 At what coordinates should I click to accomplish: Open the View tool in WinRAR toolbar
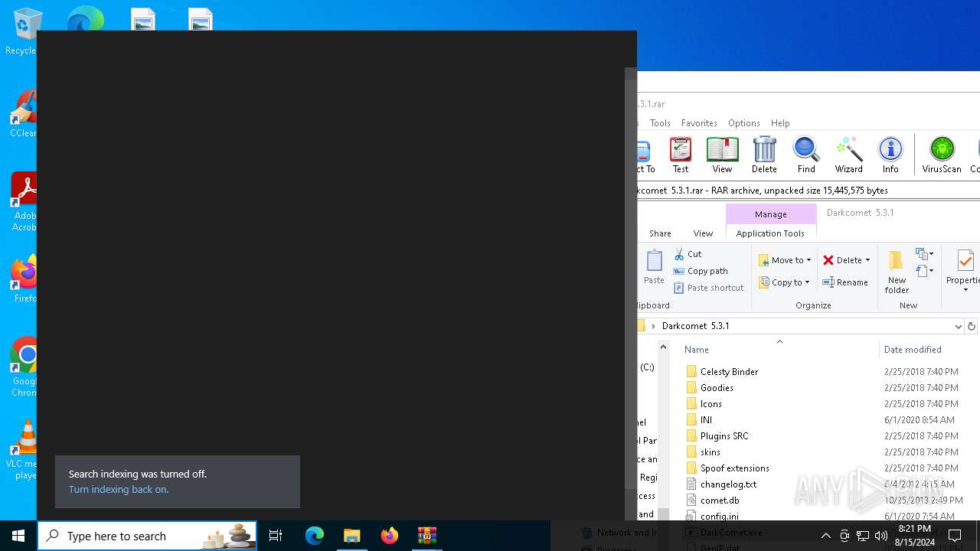[x=722, y=155]
